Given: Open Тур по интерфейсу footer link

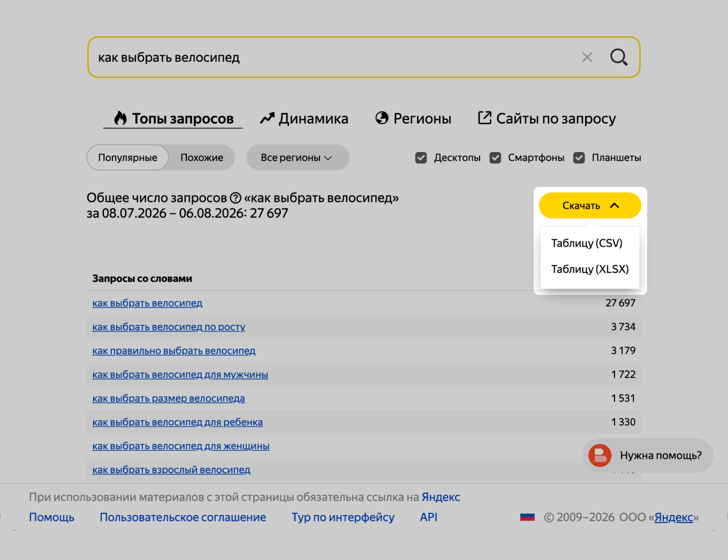Looking at the screenshot, I should pyautogui.click(x=343, y=517).
